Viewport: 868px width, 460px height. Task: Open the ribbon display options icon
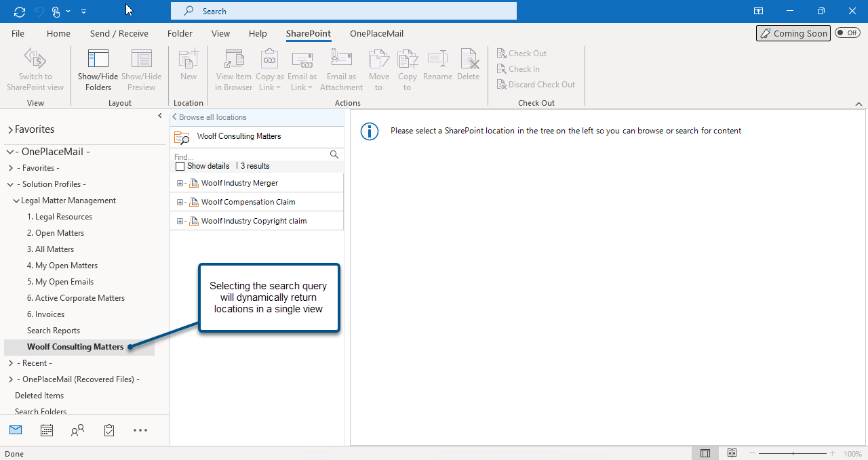pos(758,11)
